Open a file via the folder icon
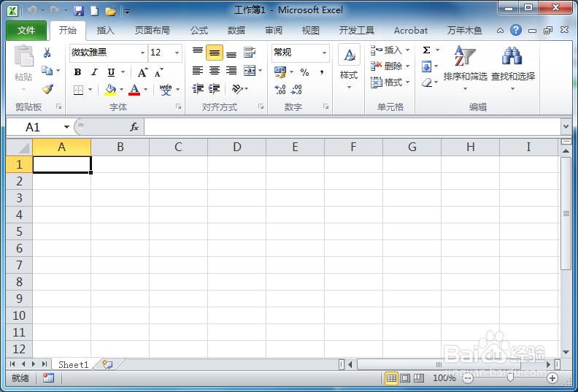The width and height of the screenshot is (578, 392). coord(111,11)
